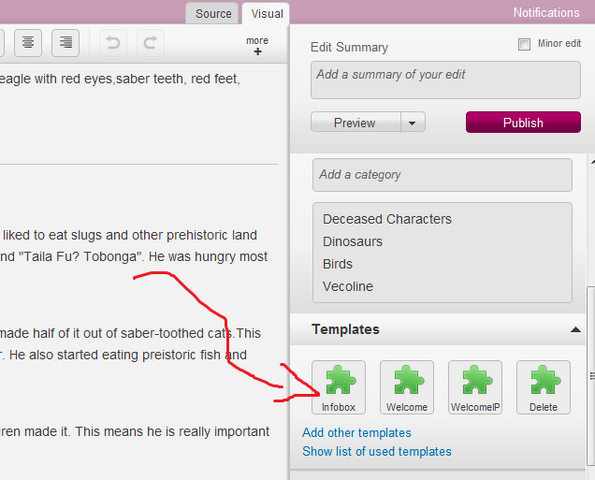This screenshot has width=595, height=480.
Task: Check the Minor edit checkbox
Action: pos(524,44)
